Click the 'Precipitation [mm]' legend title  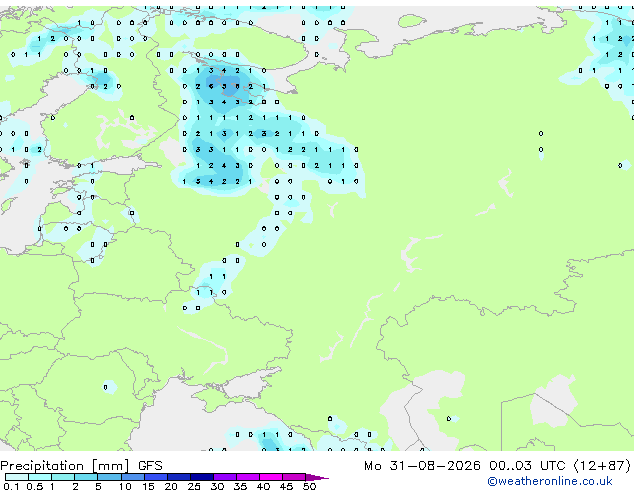pos(65,466)
